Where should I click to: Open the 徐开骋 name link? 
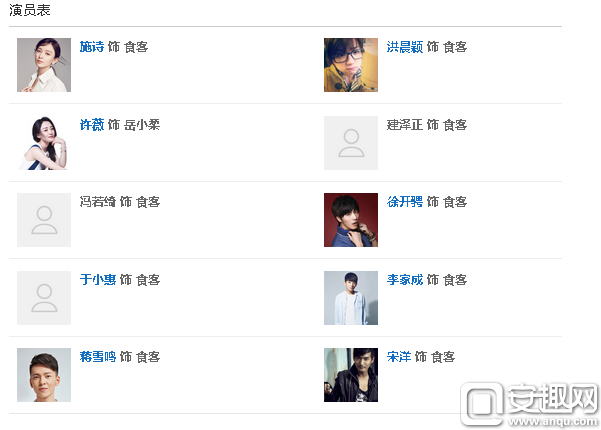[x=405, y=202]
